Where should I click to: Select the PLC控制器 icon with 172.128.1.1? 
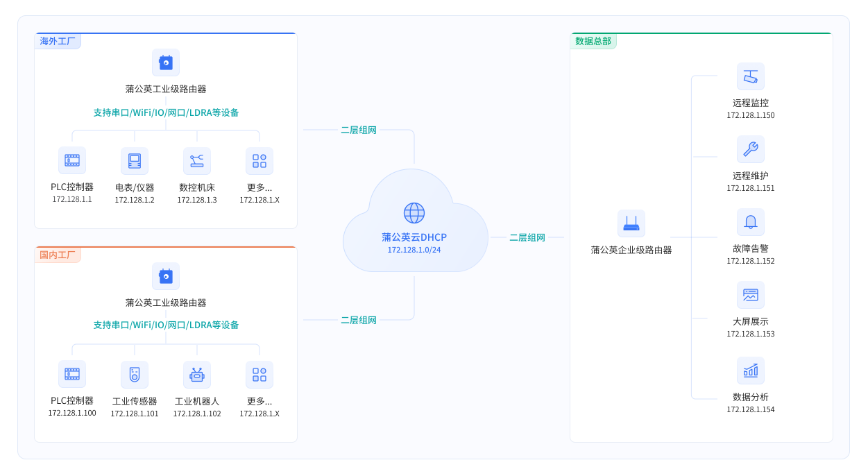(72, 160)
